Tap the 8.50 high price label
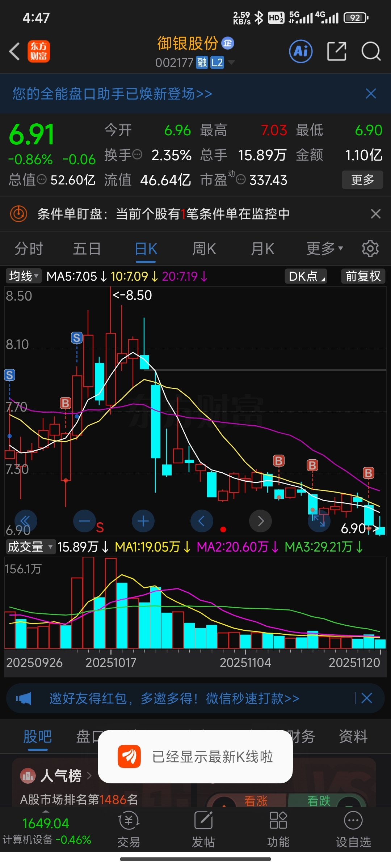Image resolution: width=391 pixels, height=868 pixels. click(133, 295)
